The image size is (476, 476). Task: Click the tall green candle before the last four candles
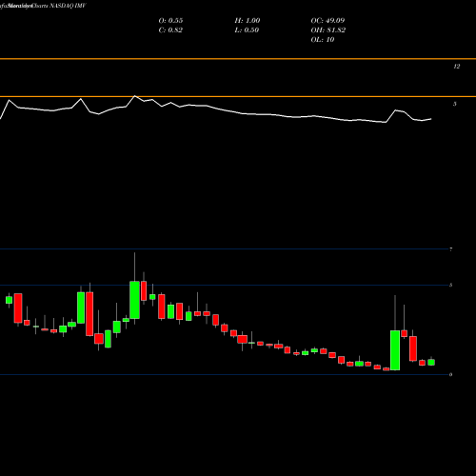395,350
